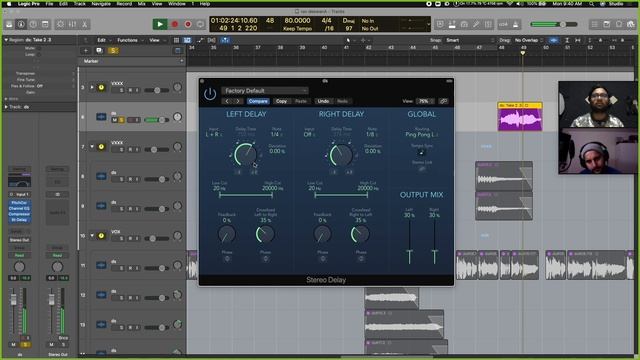
Task: Open the Mixer button in control bar
Action: coord(72,24)
